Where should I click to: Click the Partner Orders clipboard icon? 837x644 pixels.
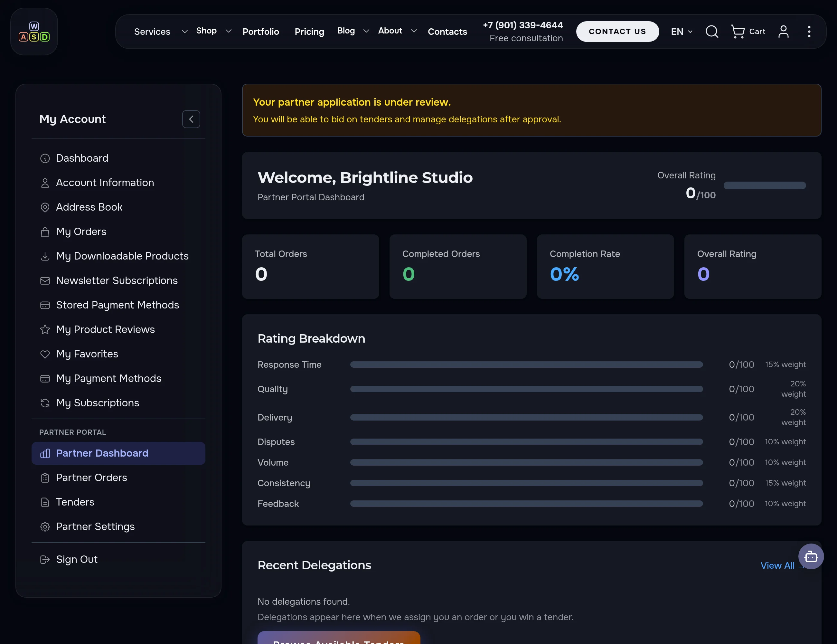(x=45, y=478)
